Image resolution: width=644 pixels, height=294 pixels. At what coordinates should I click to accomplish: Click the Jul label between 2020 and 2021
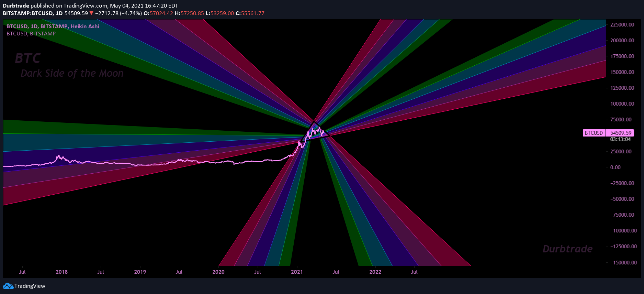pyautogui.click(x=258, y=272)
